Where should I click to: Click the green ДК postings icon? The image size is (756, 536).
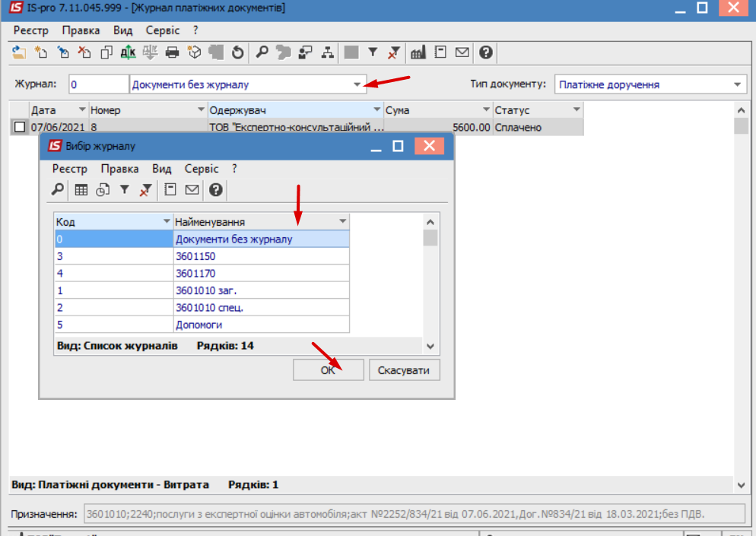coord(128,52)
